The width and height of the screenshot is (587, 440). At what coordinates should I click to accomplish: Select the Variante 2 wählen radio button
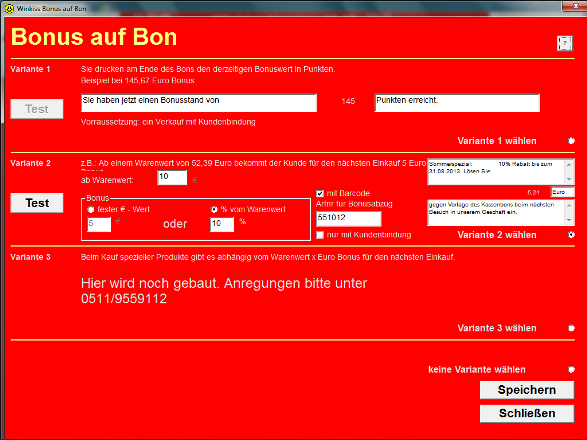(x=571, y=235)
